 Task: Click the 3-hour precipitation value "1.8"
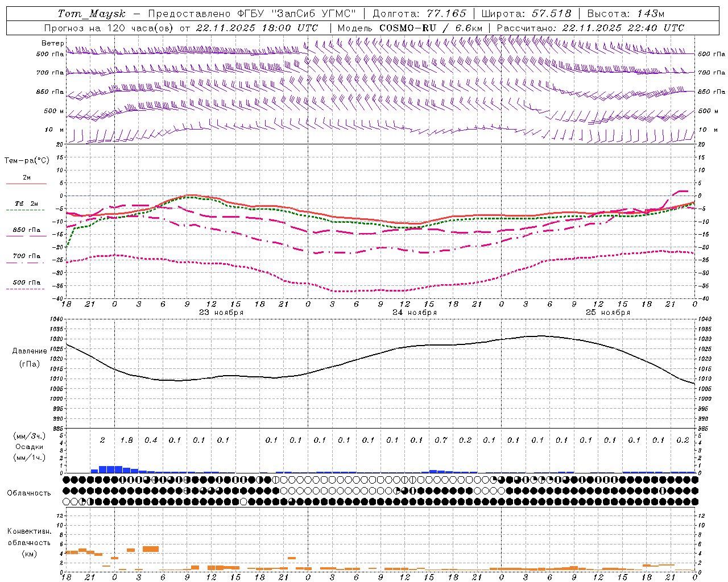pyautogui.click(x=127, y=440)
